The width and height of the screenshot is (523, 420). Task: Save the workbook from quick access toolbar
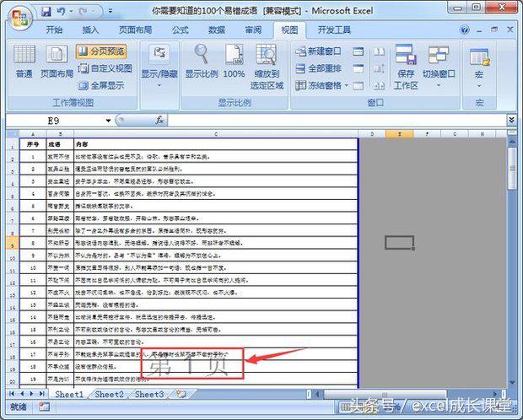(46, 11)
